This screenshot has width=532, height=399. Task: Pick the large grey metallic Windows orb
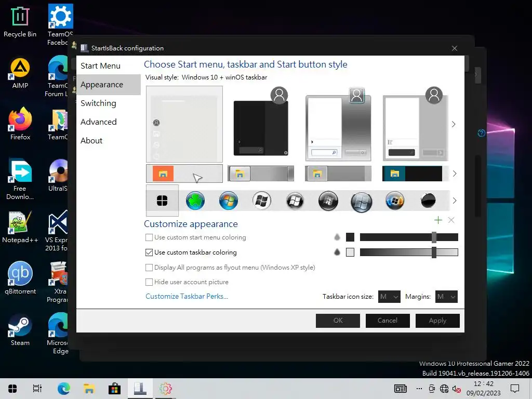click(362, 202)
